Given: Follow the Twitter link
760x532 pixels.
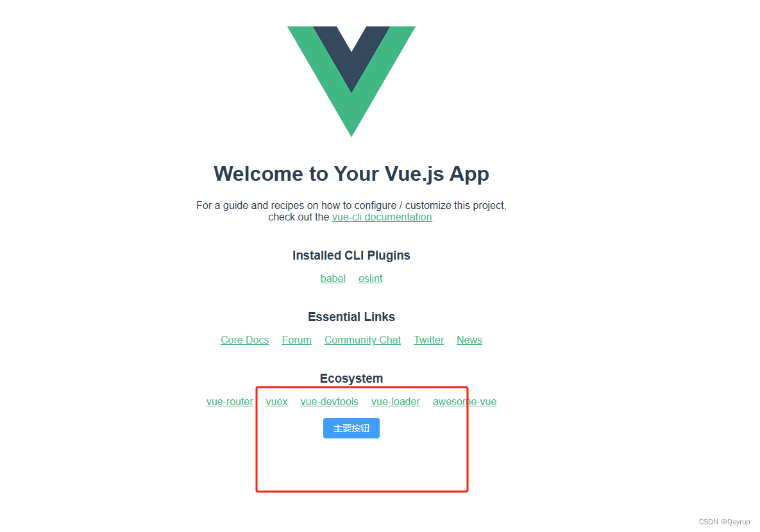Looking at the screenshot, I should (428, 340).
